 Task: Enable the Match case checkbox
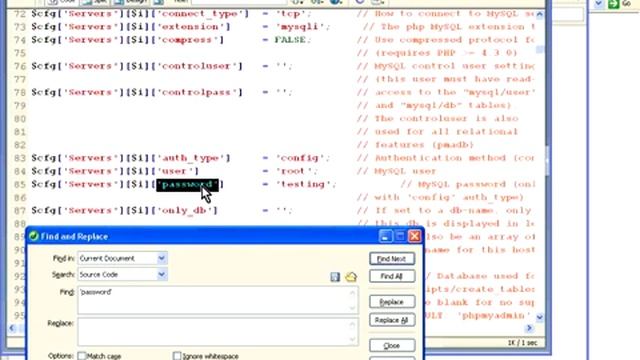[x=82, y=356]
